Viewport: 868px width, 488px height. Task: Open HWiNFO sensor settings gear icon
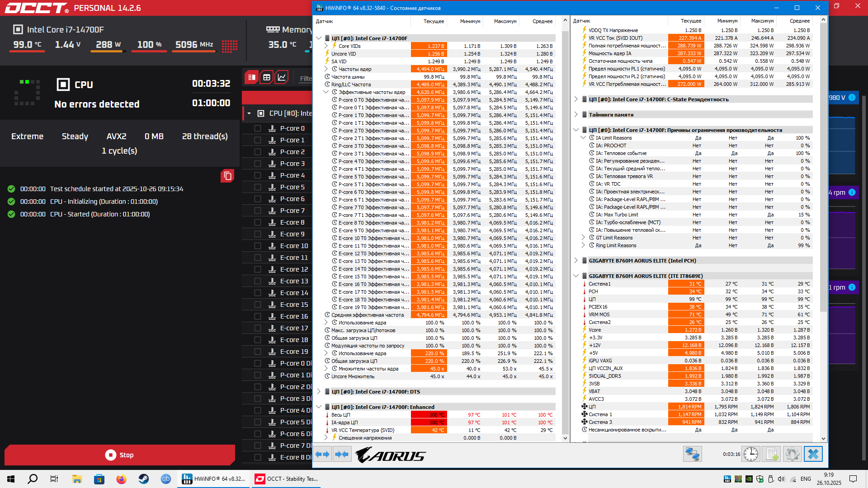click(x=792, y=454)
